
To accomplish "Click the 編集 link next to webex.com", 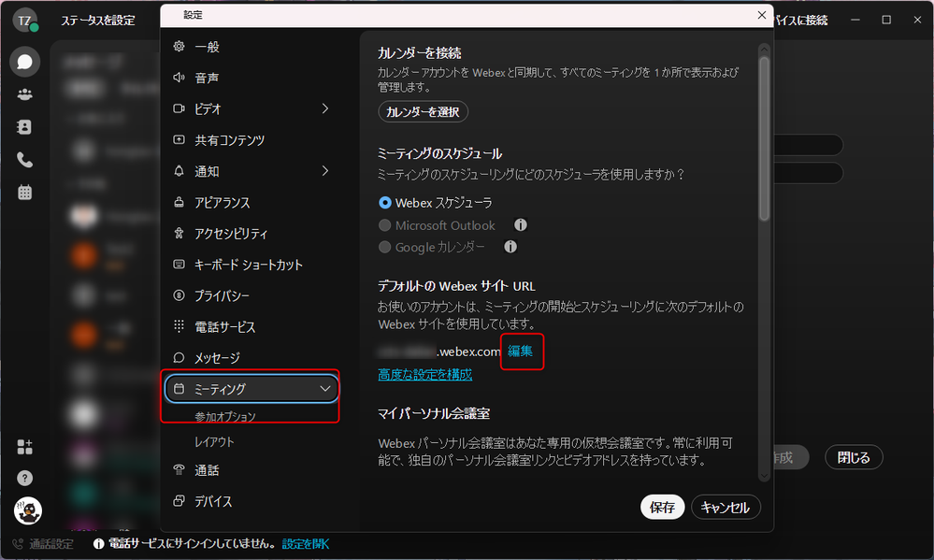I will click(520, 351).
